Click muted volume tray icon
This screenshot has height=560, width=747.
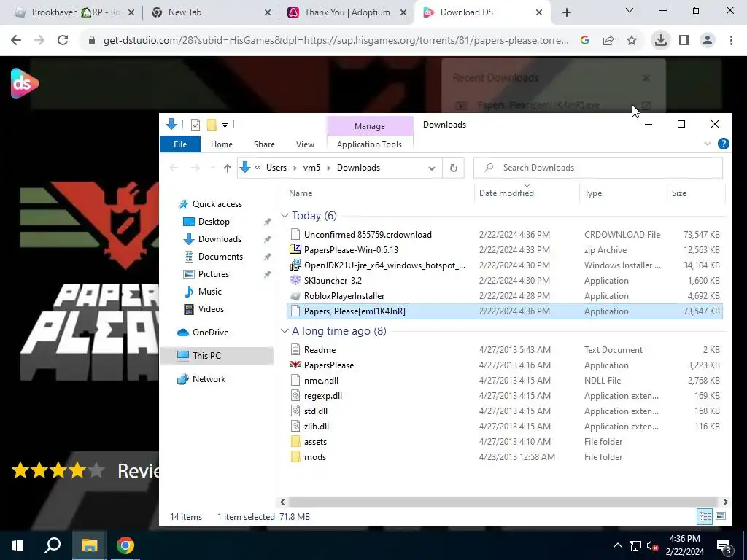(652, 545)
